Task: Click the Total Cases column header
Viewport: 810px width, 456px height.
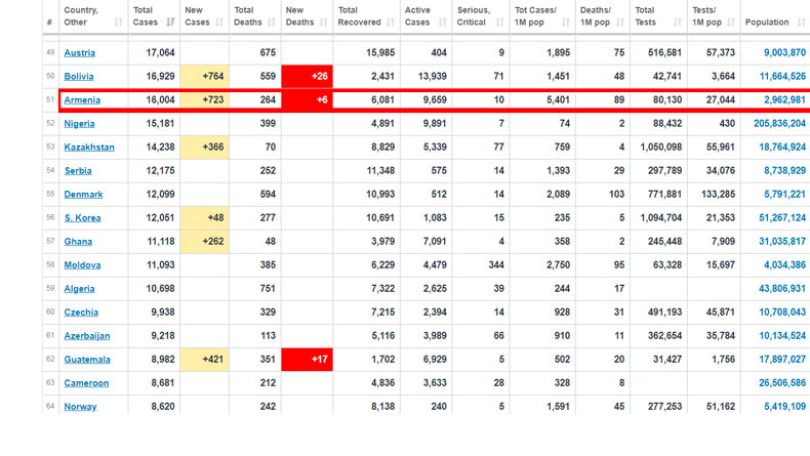Action: coord(154,17)
